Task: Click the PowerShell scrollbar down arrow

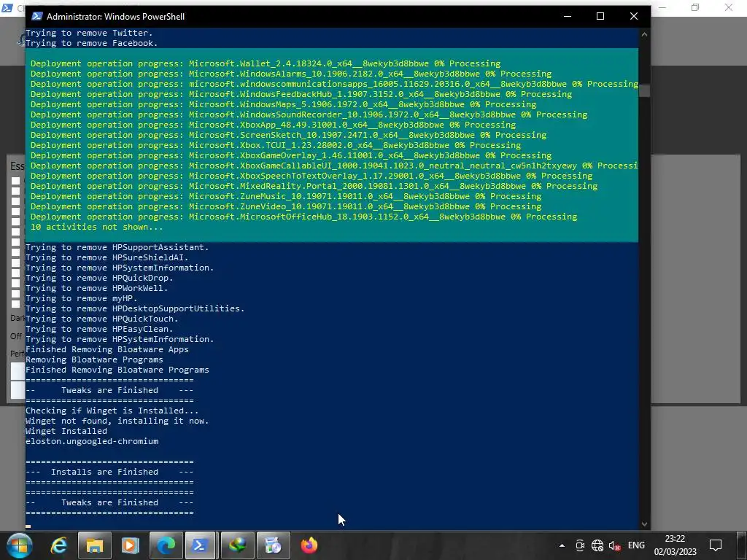Action: (645, 524)
